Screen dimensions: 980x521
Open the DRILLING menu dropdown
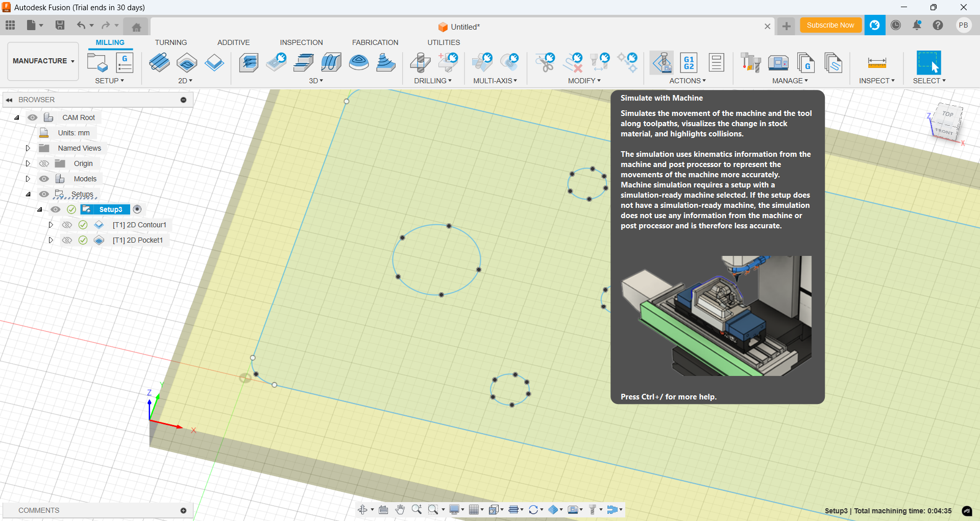tap(433, 81)
